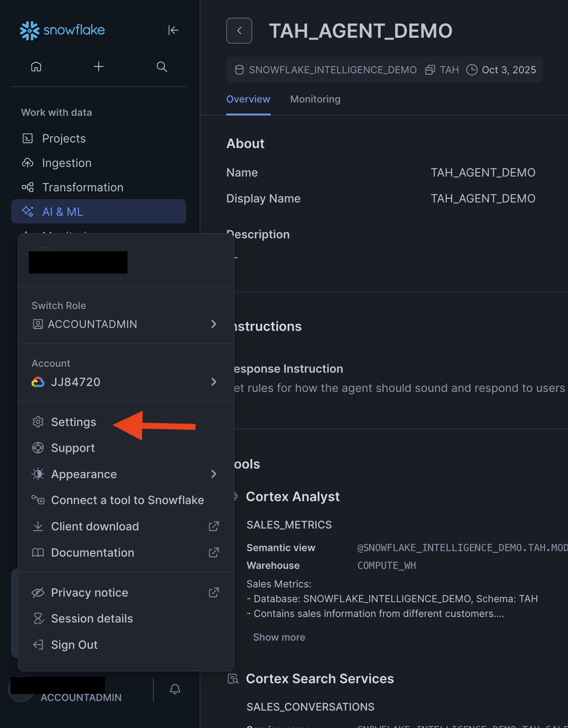568x728 pixels.
Task: Click the Cortex Search Services icon
Action: point(233,679)
